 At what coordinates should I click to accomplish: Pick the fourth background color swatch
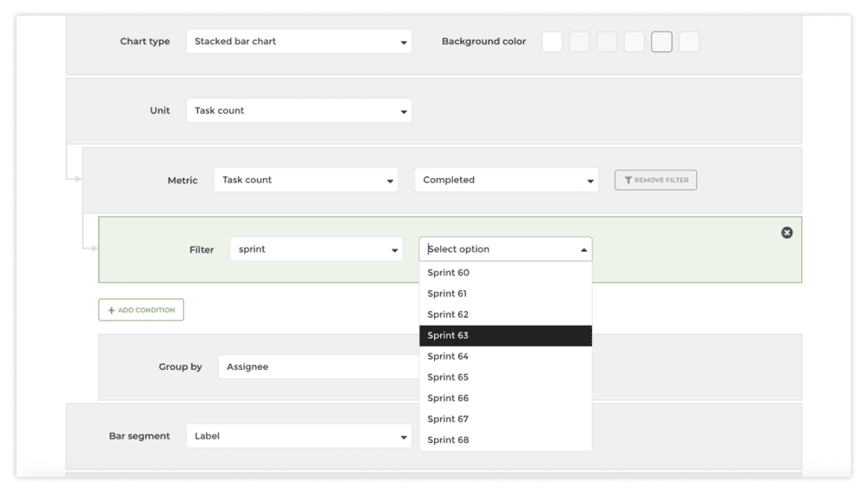click(635, 42)
